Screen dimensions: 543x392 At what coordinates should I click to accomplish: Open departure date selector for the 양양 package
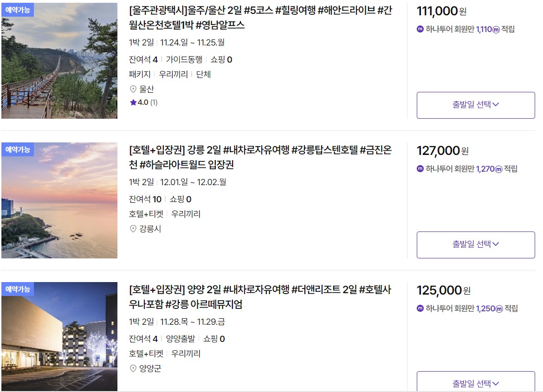(475, 383)
